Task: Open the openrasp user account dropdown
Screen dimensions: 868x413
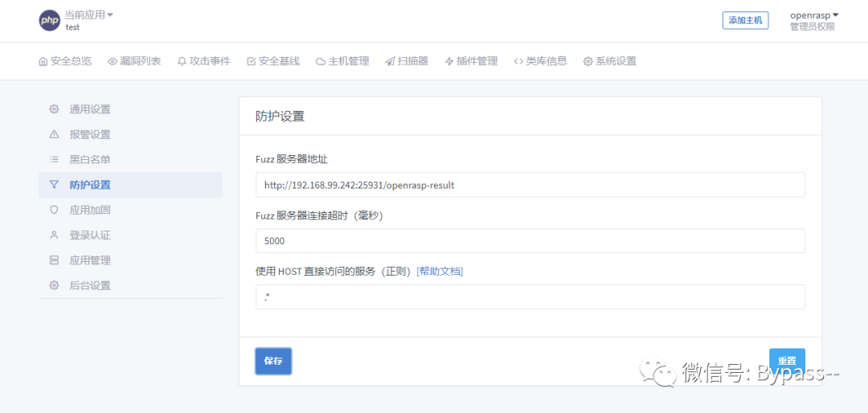Action: pos(814,15)
